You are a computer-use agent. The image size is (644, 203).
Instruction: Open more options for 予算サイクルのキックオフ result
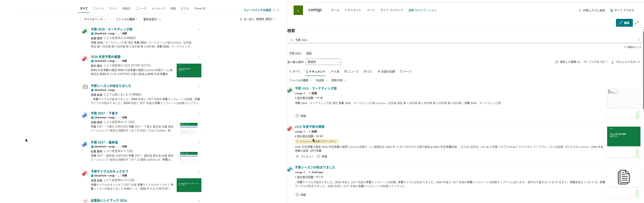click(199, 172)
